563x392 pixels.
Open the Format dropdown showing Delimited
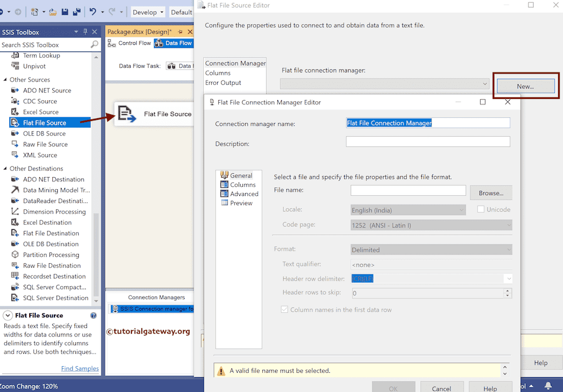(508, 250)
